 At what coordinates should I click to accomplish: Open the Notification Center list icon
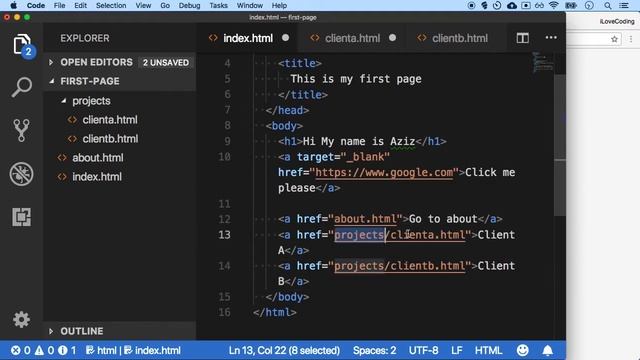click(x=624, y=5)
